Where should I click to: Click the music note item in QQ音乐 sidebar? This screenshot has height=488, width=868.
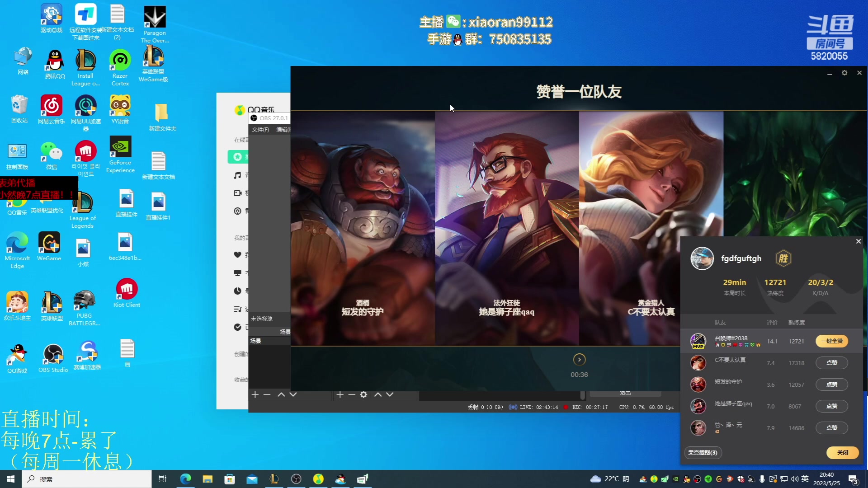click(x=237, y=175)
